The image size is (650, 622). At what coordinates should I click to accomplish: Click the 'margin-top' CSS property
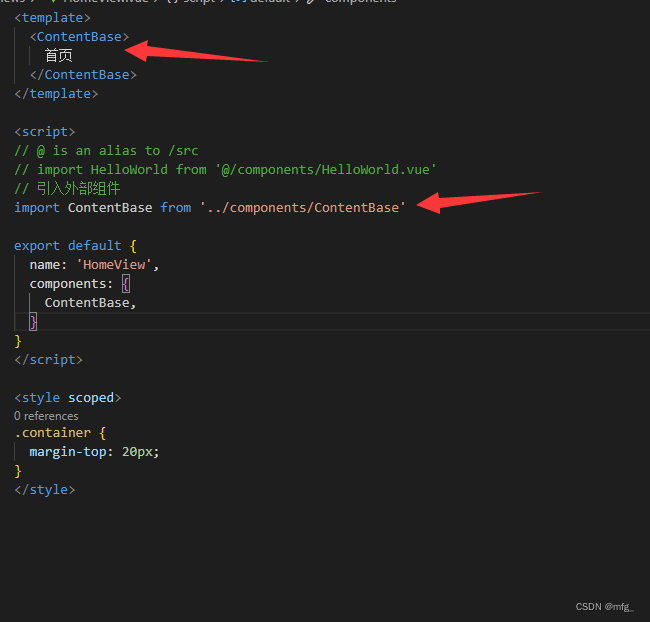[x=68, y=452]
